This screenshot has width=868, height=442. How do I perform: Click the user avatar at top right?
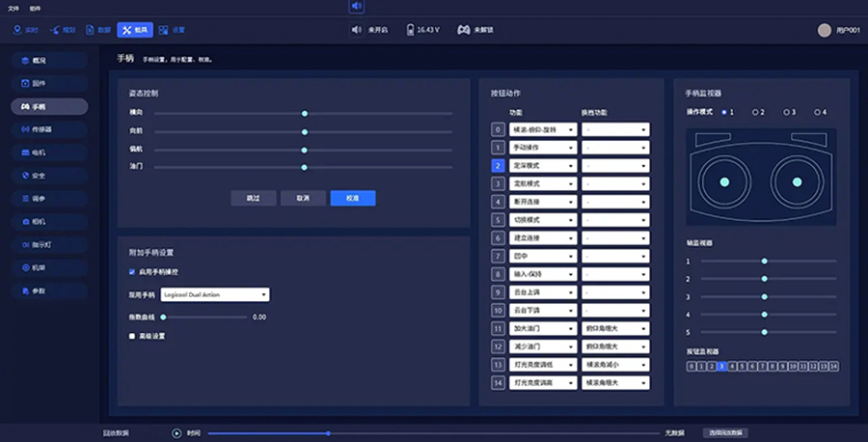point(825,31)
